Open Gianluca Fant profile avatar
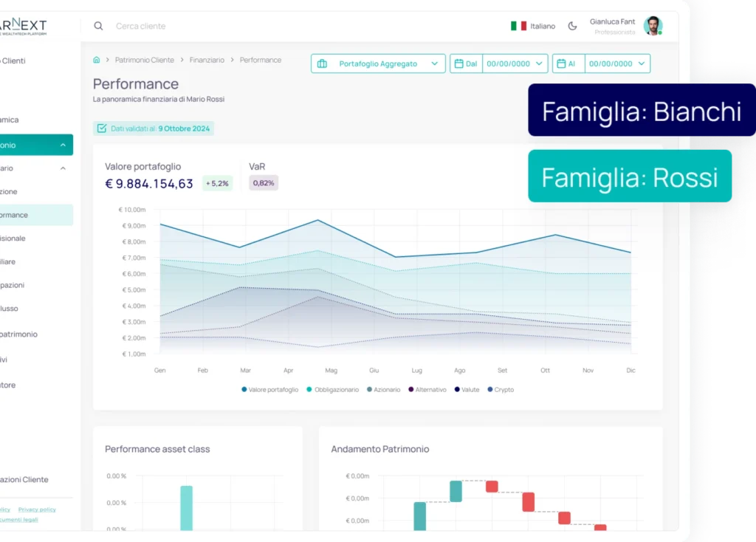The width and height of the screenshot is (756, 542). (x=652, y=26)
